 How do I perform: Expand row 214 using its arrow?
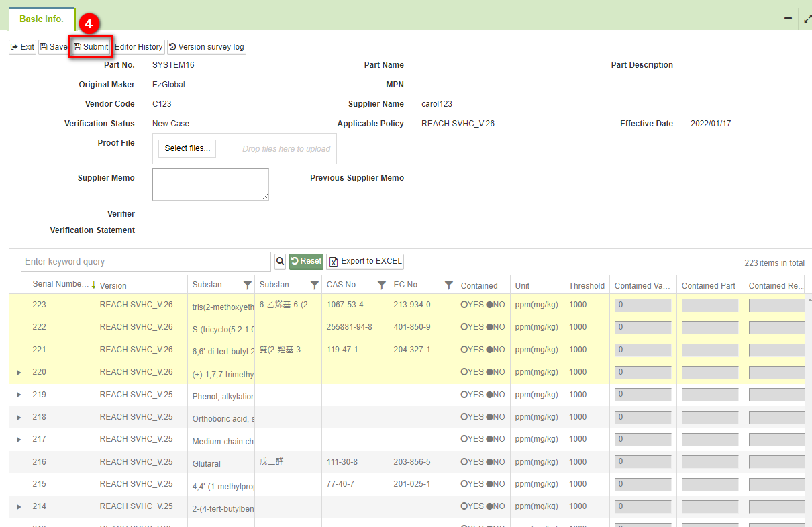click(x=19, y=506)
